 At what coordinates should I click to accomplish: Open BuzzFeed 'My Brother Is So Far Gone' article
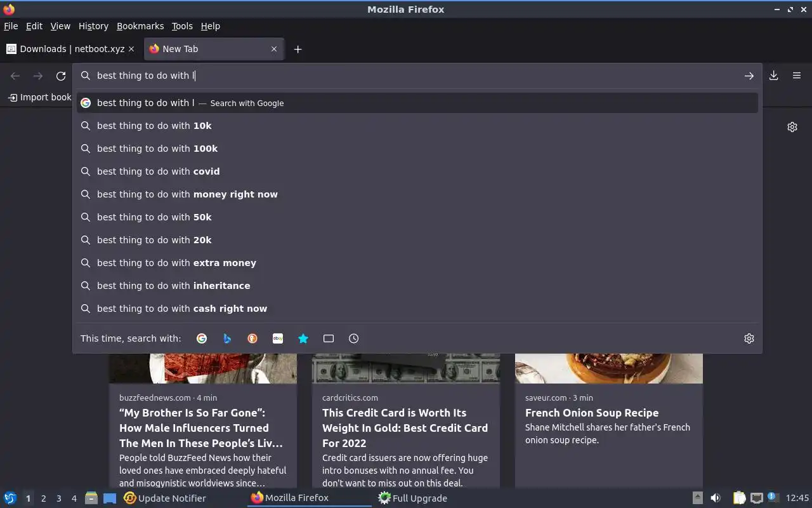[x=201, y=428]
